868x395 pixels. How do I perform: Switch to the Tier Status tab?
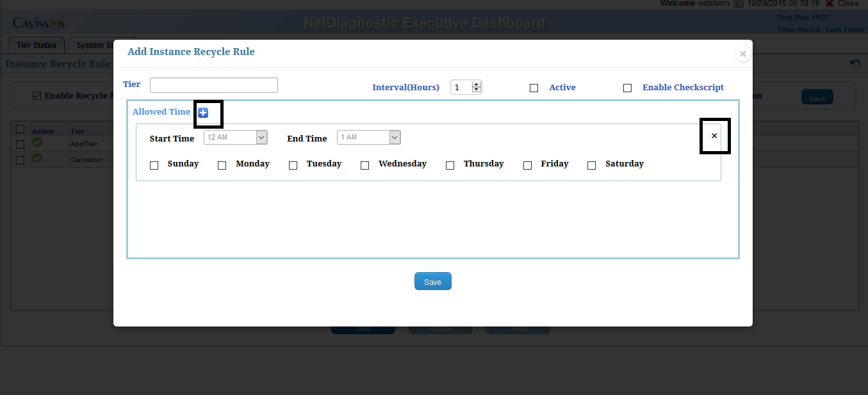point(37,45)
